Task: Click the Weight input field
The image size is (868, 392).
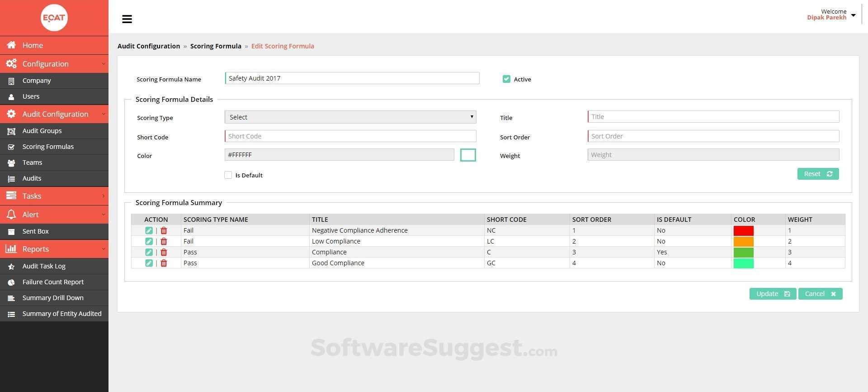Action: [713, 155]
